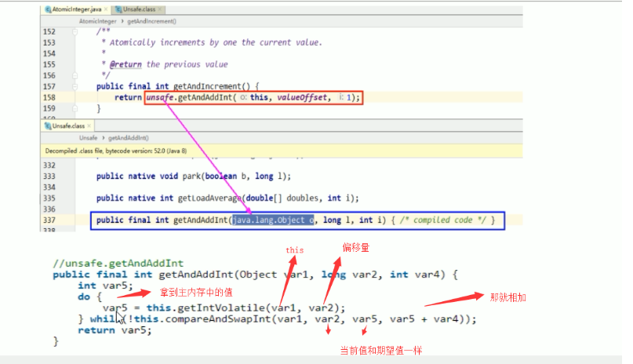Screen dimensions: 633x364
Task: Click the unsafe field reference on line 158
Action: [x=160, y=97]
